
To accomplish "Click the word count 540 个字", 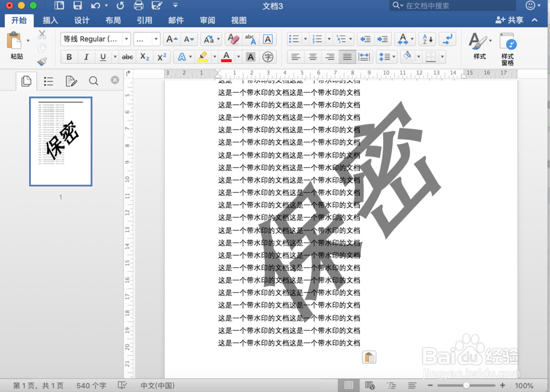I will [91, 386].
